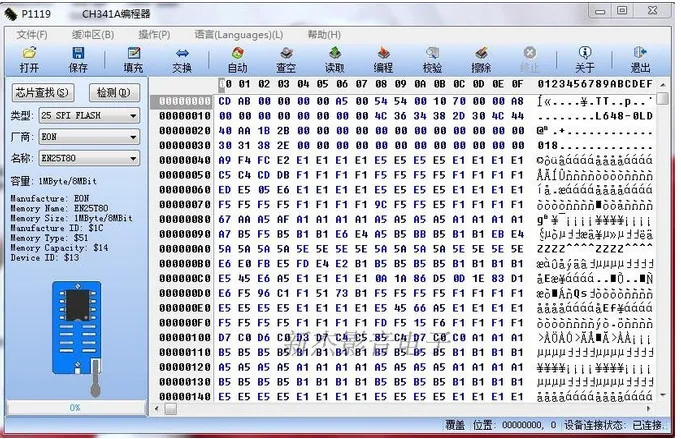Screen dimensions: 681x439
Task: Click the 位置: 00000000, 0 status entry
Action: [x=514, y=425]
